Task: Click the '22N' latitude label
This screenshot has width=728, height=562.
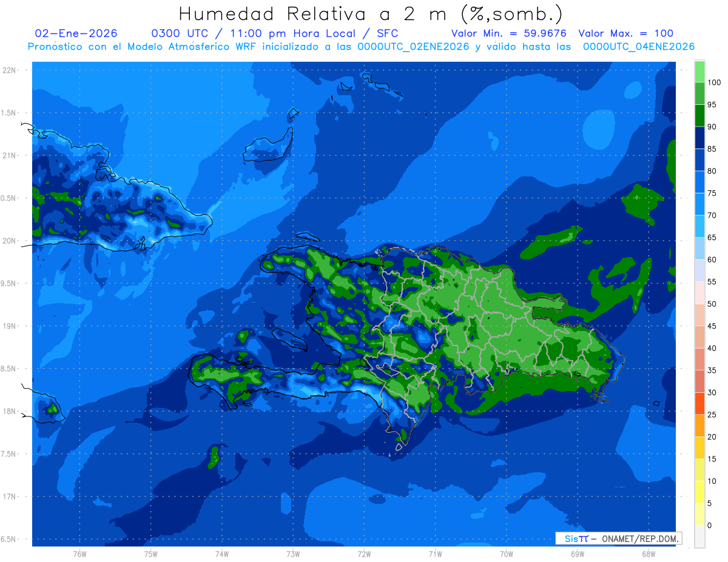Action: coord(9,70)
